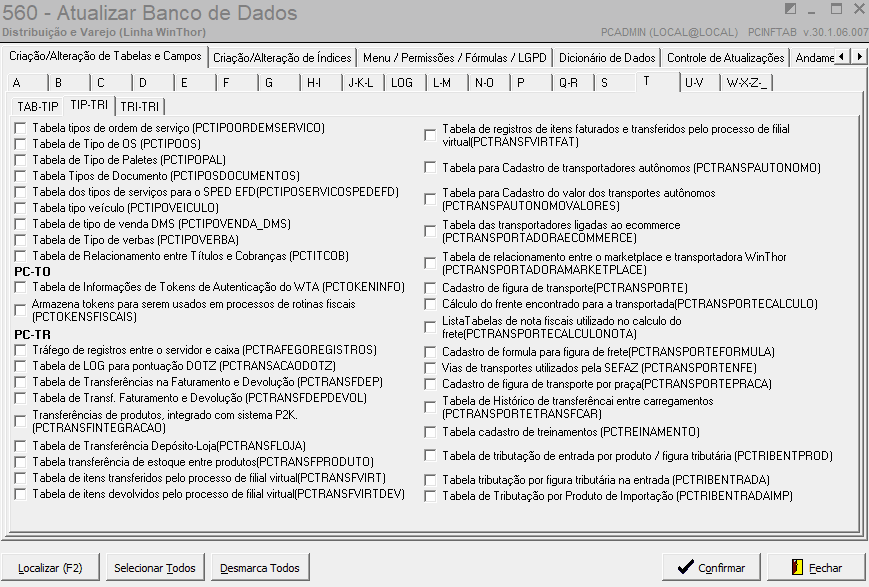This screenshot has height=587, width=869.
Task: Enable PCTRANSPORTADORAMARKETPLACE checkbox
Action: (x=430, y=263)
